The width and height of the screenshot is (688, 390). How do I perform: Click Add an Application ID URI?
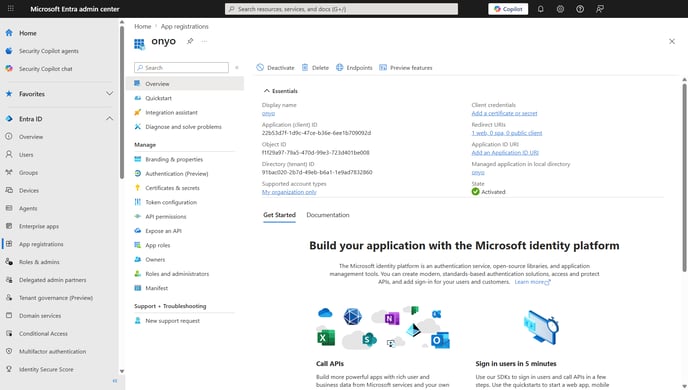point(505,153)
